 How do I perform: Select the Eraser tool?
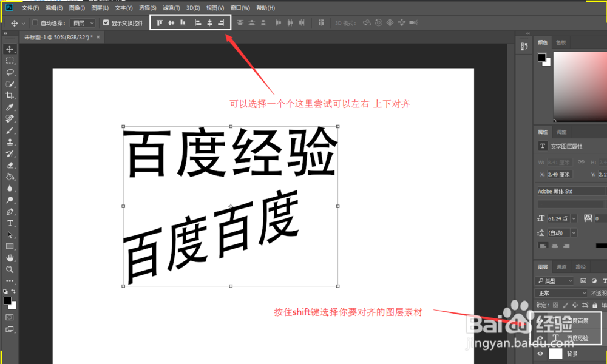(10, 165)
